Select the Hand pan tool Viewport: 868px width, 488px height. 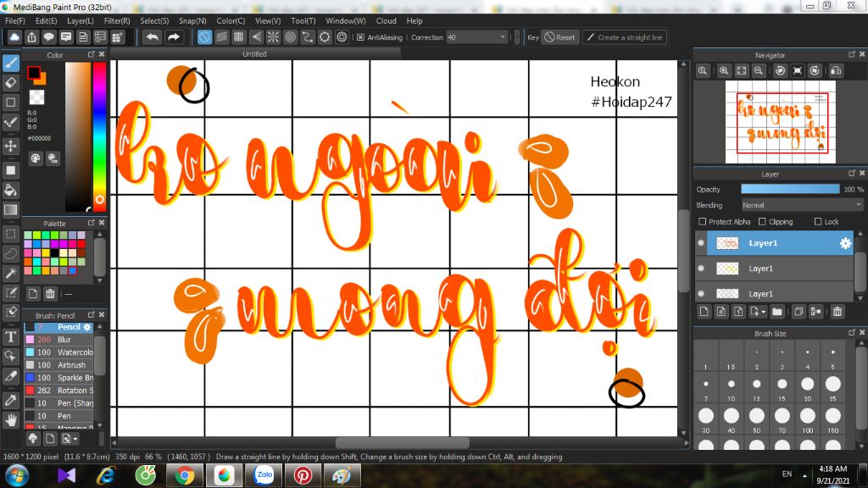[x=10, y=420]
